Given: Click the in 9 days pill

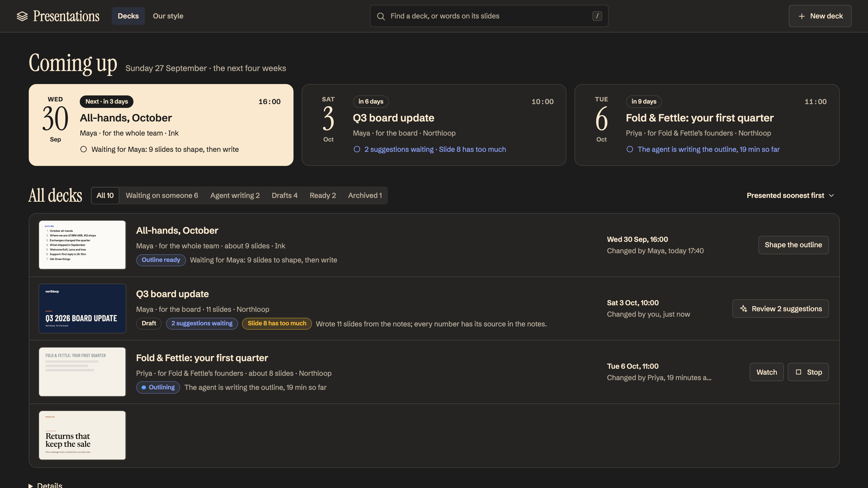Looking at the screenshot, I should [x=644, y=101].
